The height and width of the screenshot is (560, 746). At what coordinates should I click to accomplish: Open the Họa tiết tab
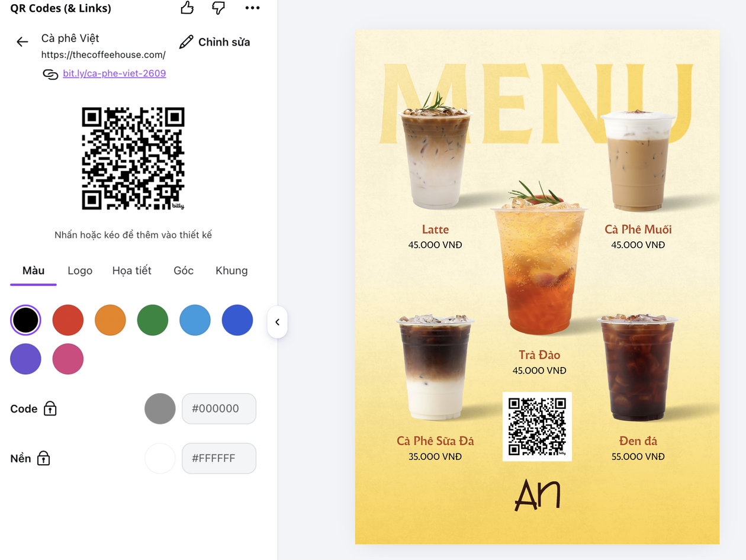[132, 271]
